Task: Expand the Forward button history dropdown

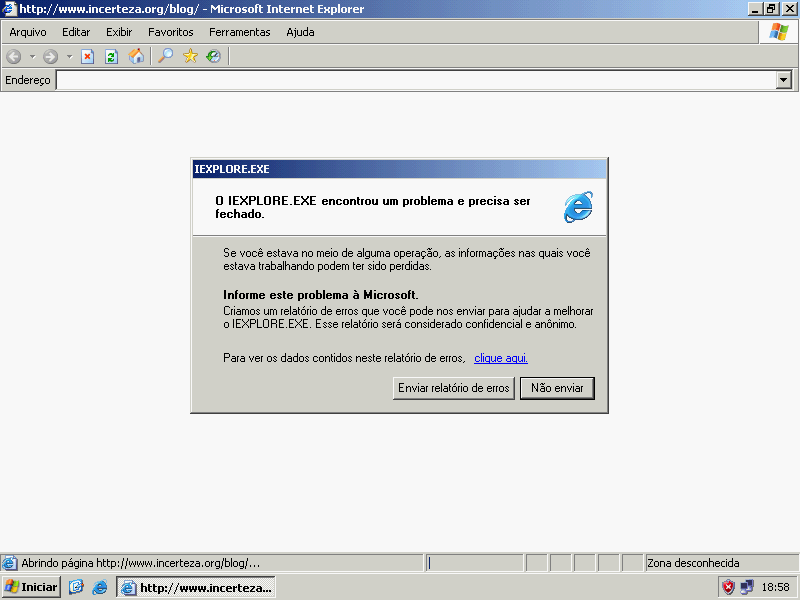Action: click(x=69, y=56)
